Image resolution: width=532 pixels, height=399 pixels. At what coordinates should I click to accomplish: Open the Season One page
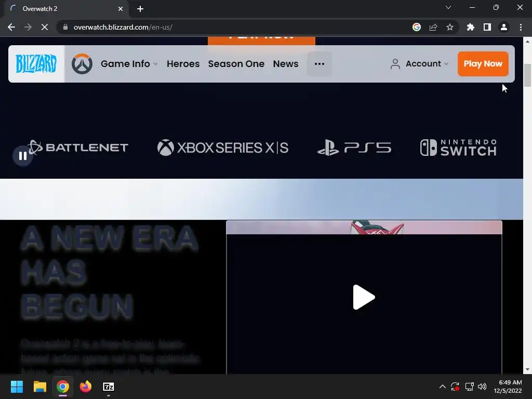(236, 64)
